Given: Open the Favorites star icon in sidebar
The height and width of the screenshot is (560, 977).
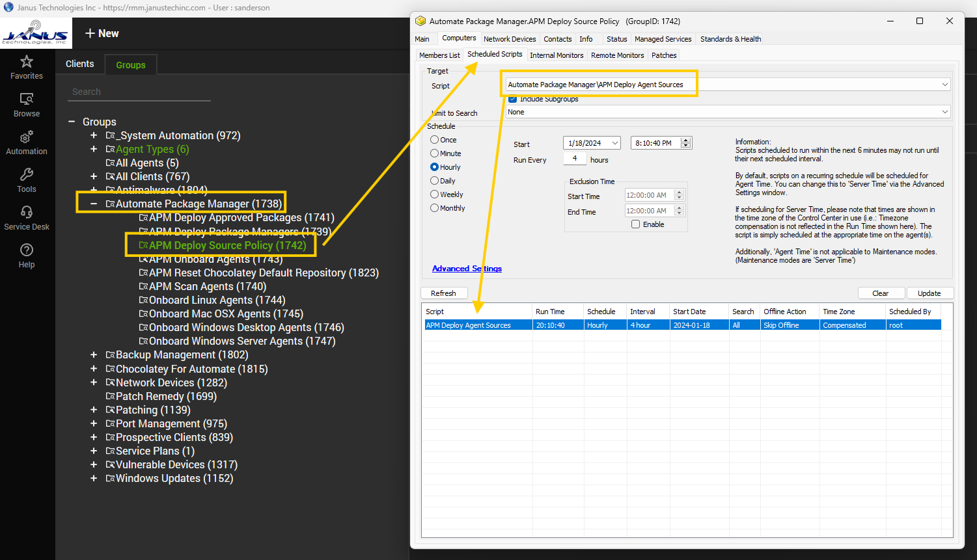Looking at the screenshot, I should pos(26,62).
